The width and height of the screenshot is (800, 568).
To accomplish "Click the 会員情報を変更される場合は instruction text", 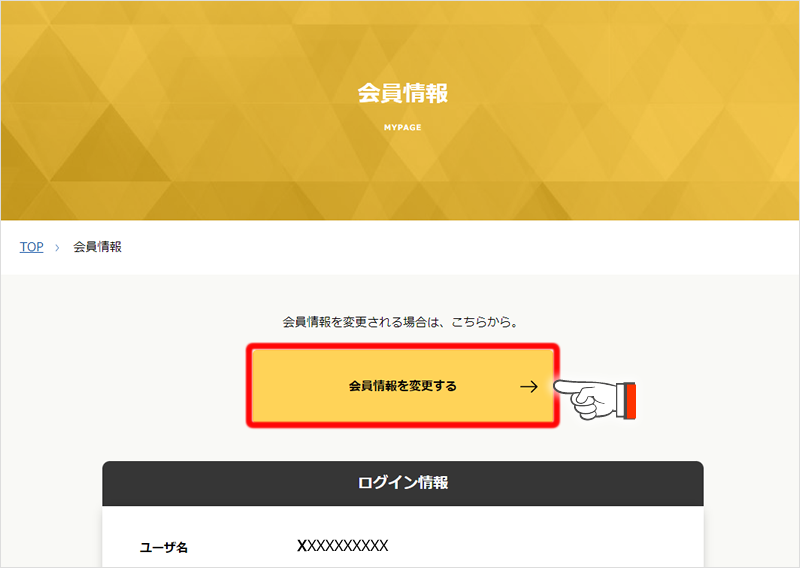I will [400, 322].
